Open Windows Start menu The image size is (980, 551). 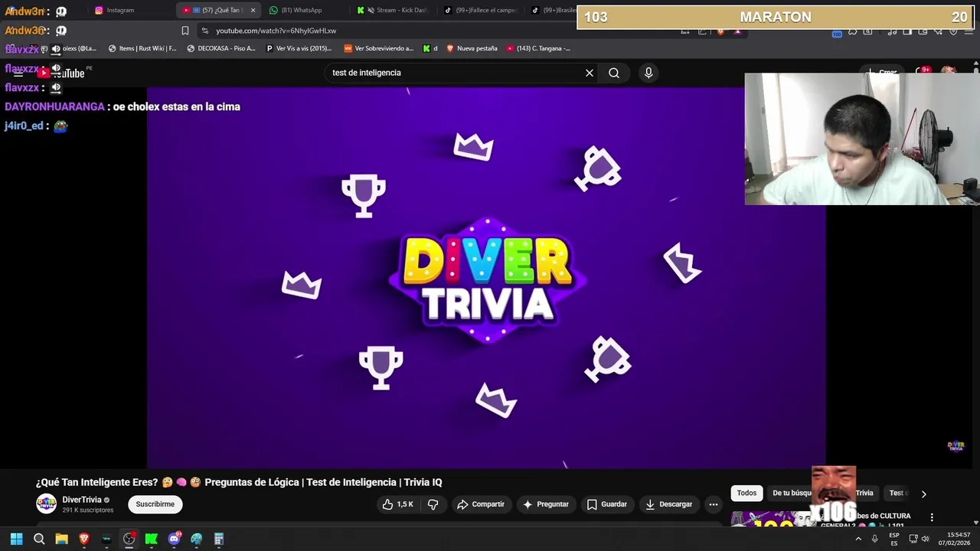click(x=16, y=539)
